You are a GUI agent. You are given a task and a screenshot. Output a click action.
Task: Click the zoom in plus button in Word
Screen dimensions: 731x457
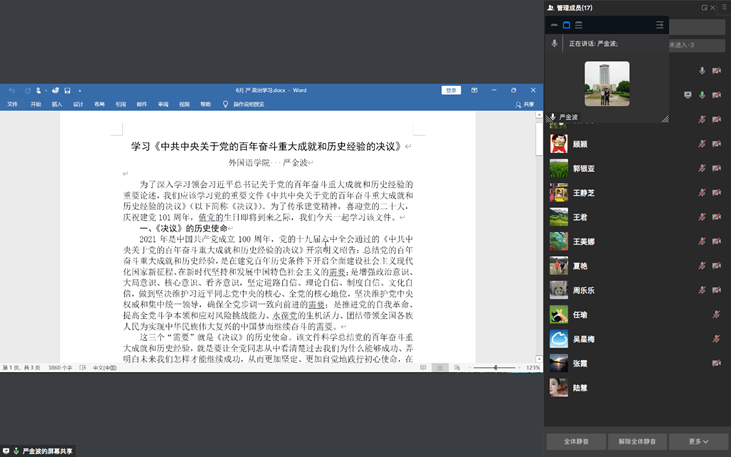click(x=519, y=368)
